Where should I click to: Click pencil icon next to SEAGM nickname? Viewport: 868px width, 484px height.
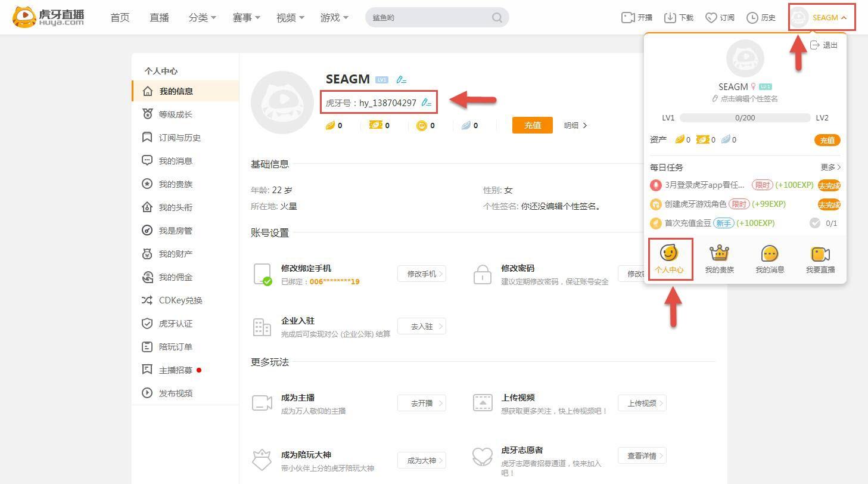pos(401,79)
